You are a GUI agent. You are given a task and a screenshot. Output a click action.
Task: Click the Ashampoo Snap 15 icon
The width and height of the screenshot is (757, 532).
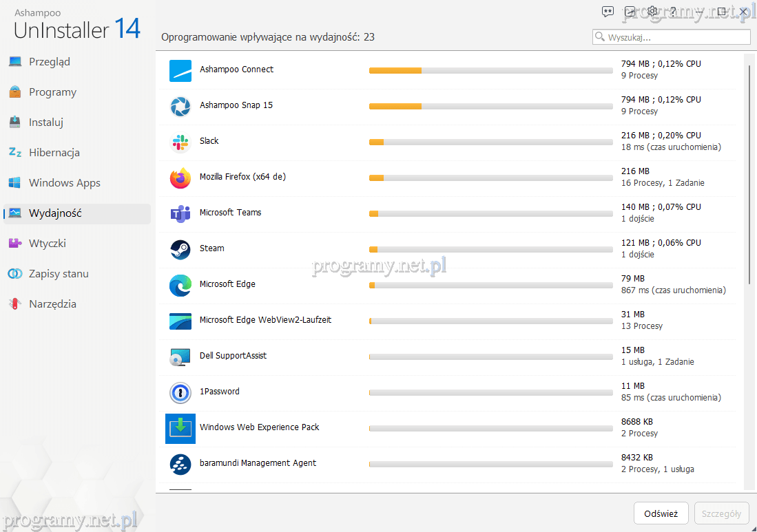click(x=180, y=106)
